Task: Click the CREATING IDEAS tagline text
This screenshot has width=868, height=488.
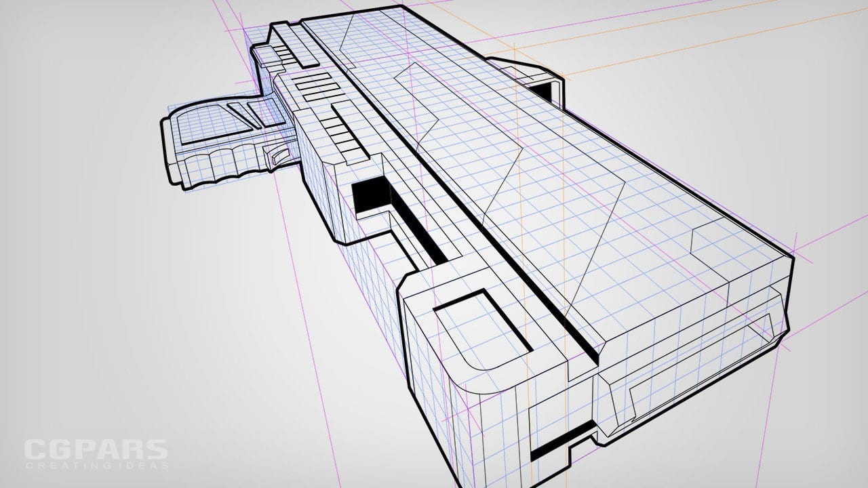Action: (95, 466)
